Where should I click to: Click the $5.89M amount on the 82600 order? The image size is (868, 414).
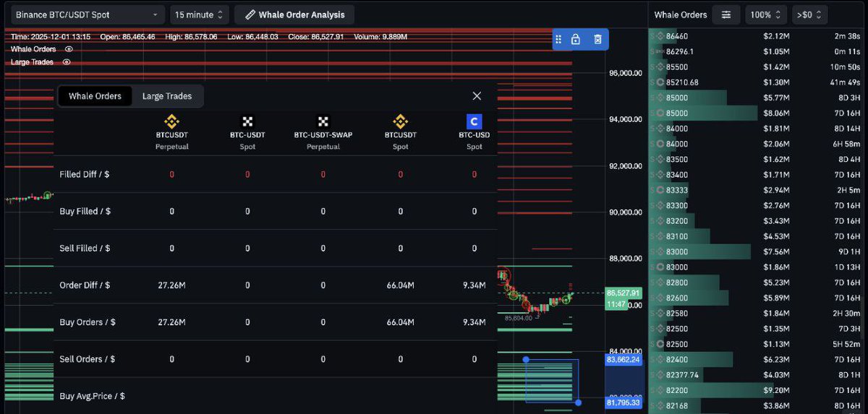(x=776, y=298)
